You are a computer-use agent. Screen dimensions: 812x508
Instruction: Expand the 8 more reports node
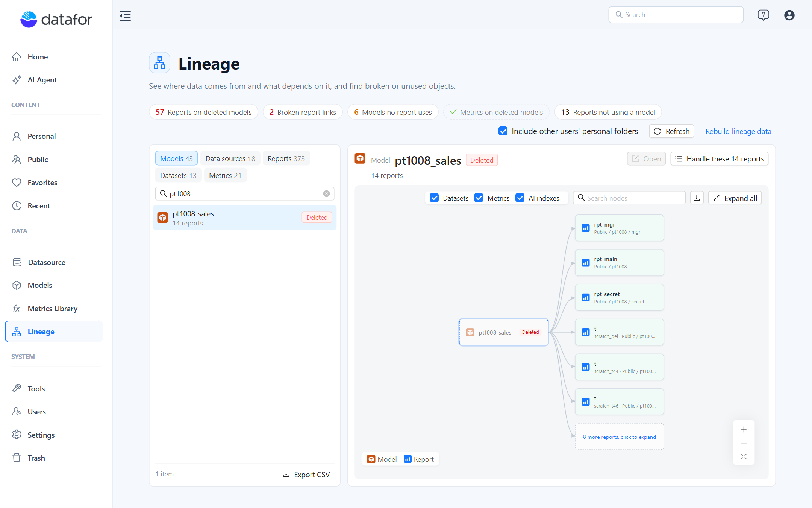(x=619, y=437)
